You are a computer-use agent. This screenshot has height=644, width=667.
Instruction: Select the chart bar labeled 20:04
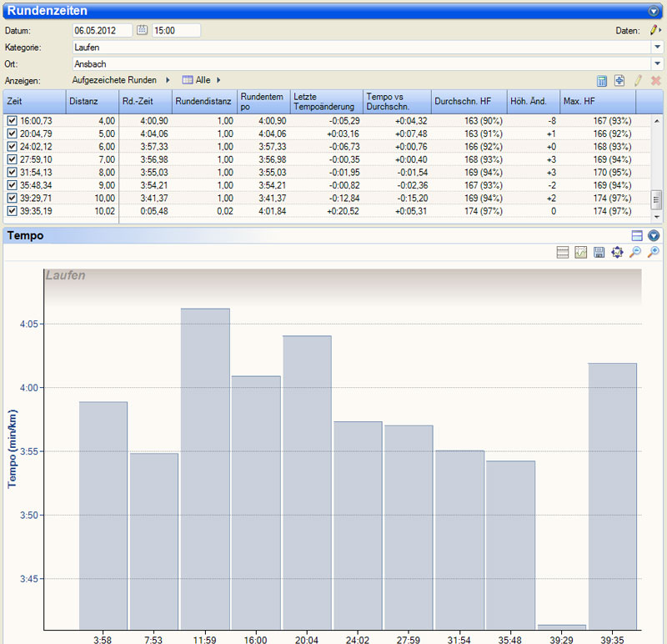pos(307,483)
